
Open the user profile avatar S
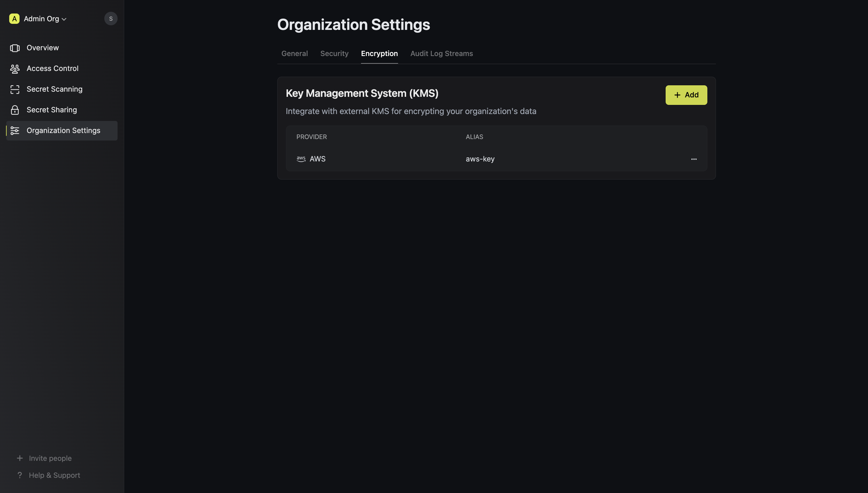pyautogui.click(x=111, y=19)
